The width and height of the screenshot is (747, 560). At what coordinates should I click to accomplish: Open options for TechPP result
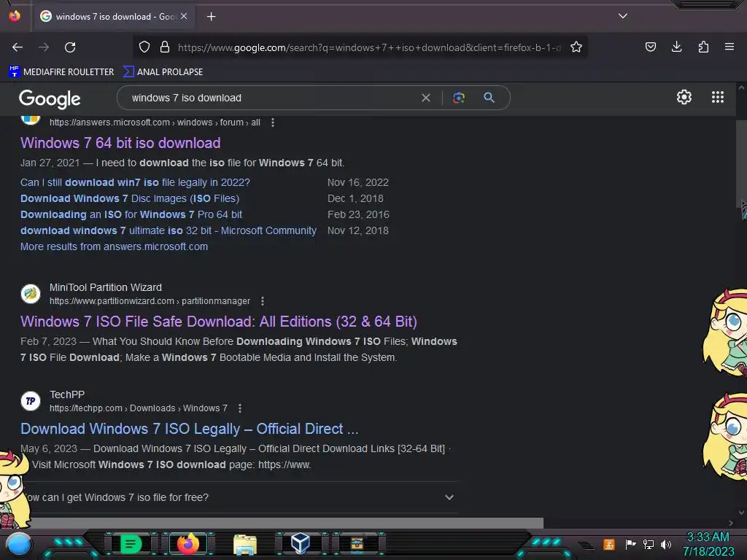(239, 408)
